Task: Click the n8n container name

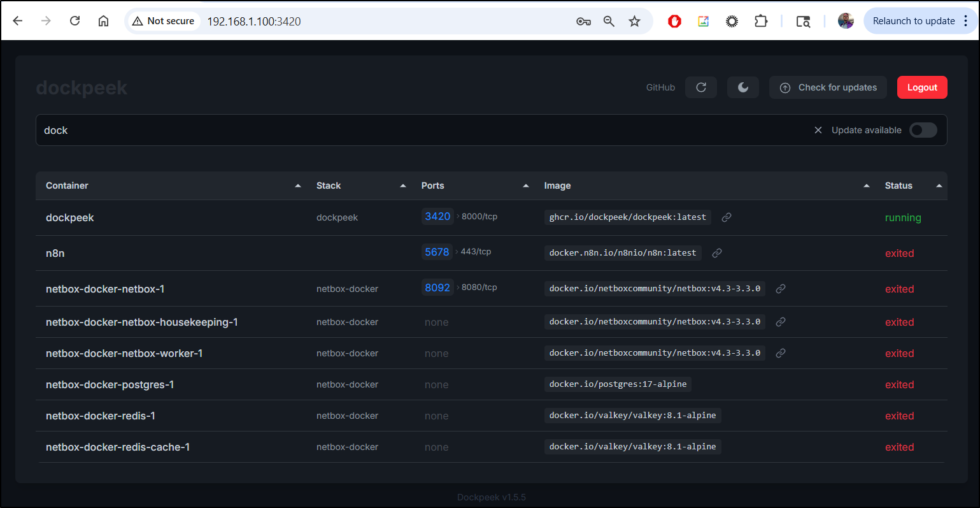Action: (55, 253)
